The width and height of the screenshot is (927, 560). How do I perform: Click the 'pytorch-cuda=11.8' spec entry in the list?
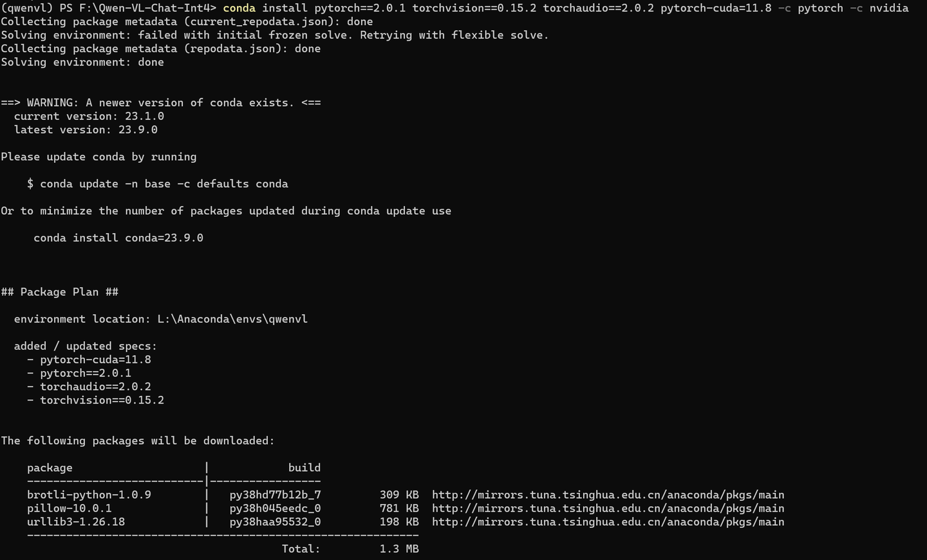(x=95, y=359)
